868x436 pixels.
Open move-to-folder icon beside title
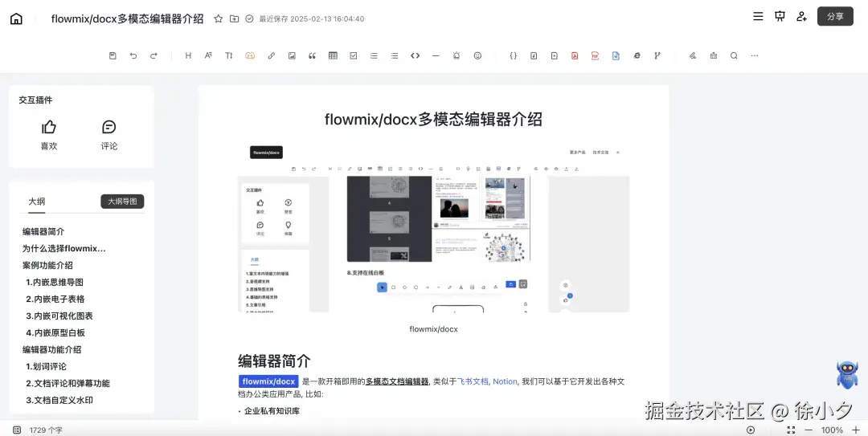click(x=234, y=18)
